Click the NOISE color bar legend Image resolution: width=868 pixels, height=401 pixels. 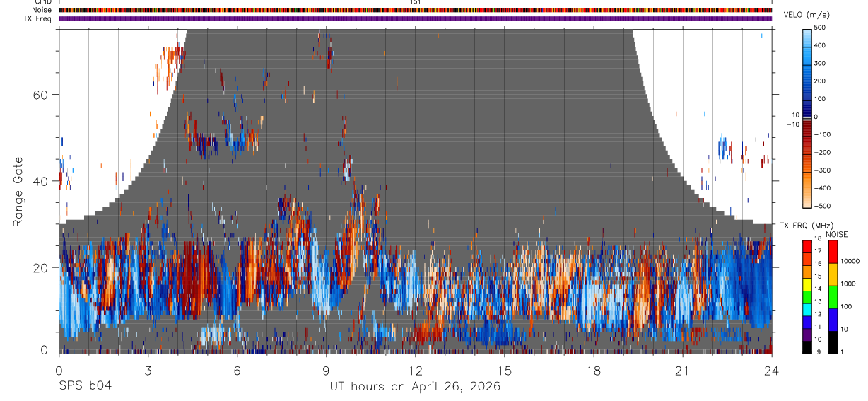pos(833,297)
